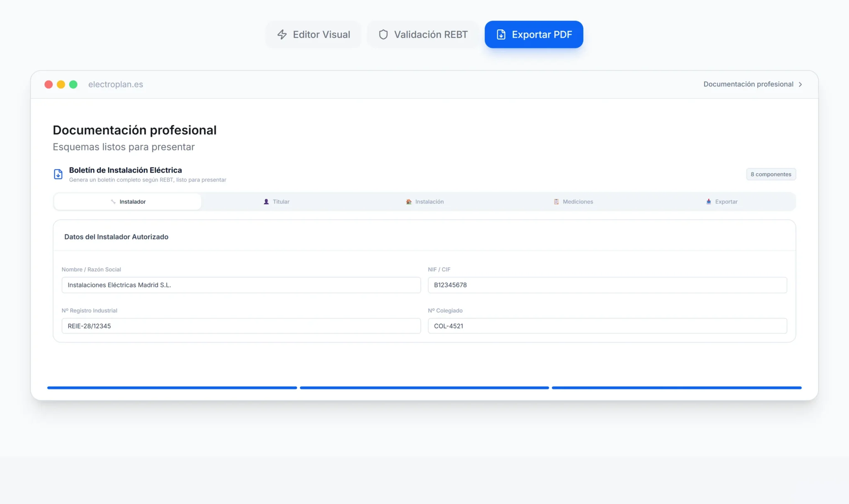
Task: Click the third blue progress bar segment
Action: 677,388
